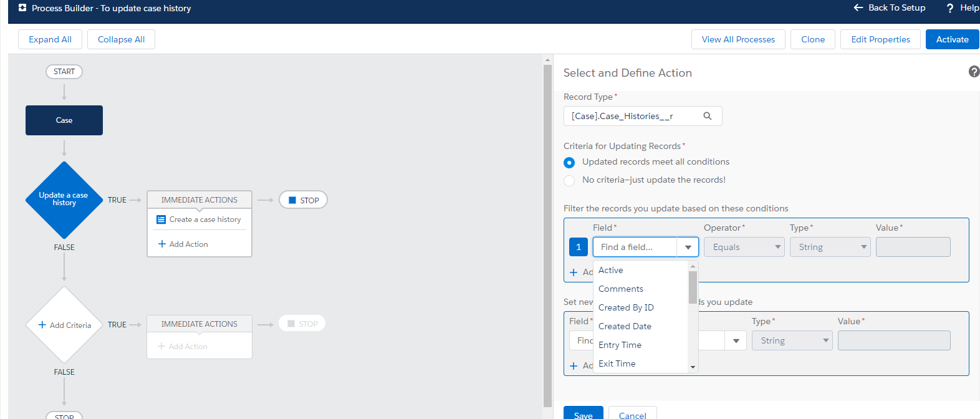The image size is (980, 419).
Task: Click plus icon to Add Action under Immediate Actions
Action: click(x=162, y=244)
